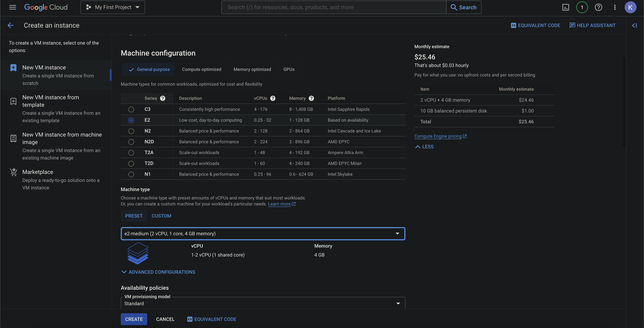Image resolution: width=644 pixels, height=328 pixels.
Task: Click the right panel scrollbar
Action: pyautogui.click(x=624, y=102)
